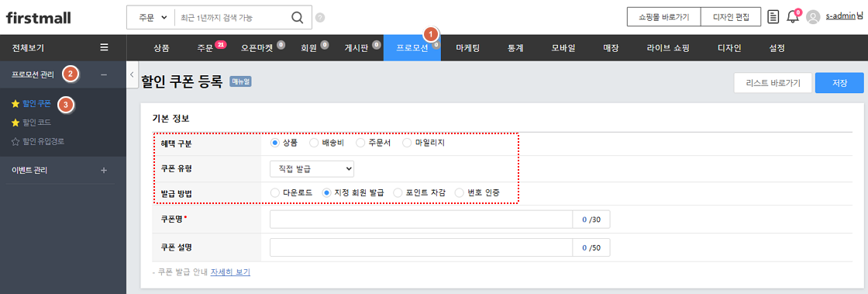
Task: Open the notification bell icon
Action: coord(793,16)
